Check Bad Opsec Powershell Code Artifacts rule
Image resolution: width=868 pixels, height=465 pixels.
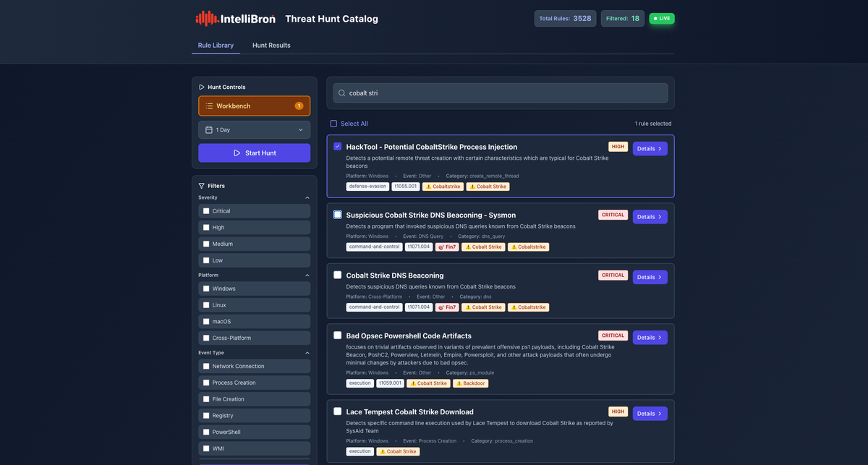coord(338,336)
